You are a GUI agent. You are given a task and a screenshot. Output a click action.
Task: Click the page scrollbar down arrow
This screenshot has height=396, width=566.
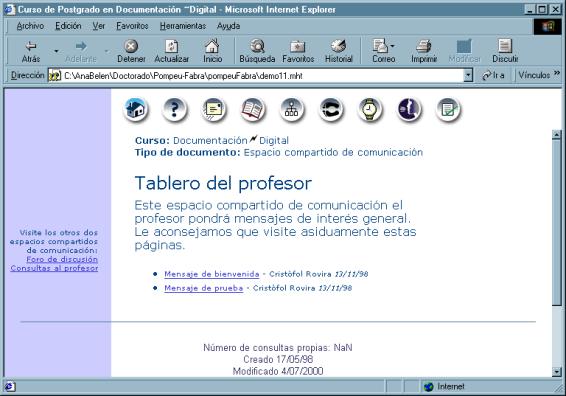[557, 371]
